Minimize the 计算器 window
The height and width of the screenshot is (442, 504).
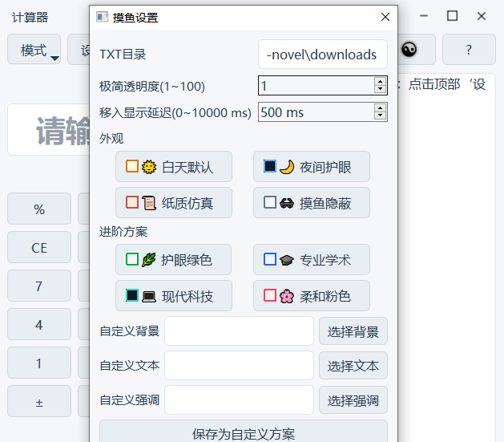coord(424,16)
